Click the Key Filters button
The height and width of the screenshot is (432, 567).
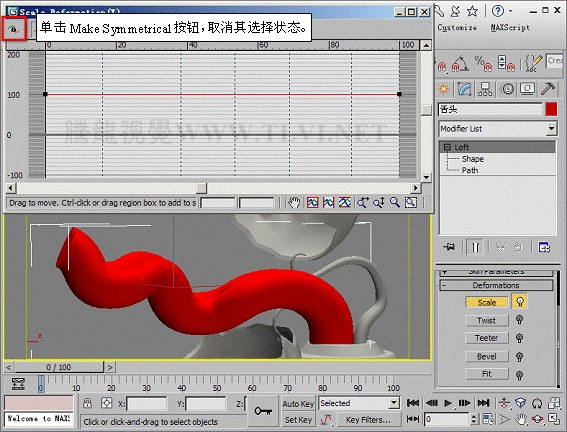368,420
